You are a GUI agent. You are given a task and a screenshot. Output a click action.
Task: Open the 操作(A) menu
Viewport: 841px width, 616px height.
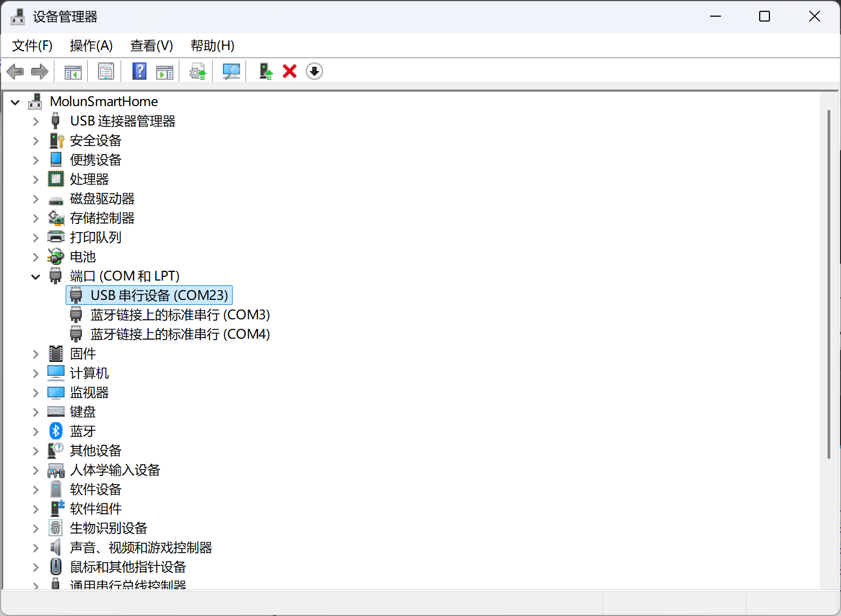click(x=91, y=46)
